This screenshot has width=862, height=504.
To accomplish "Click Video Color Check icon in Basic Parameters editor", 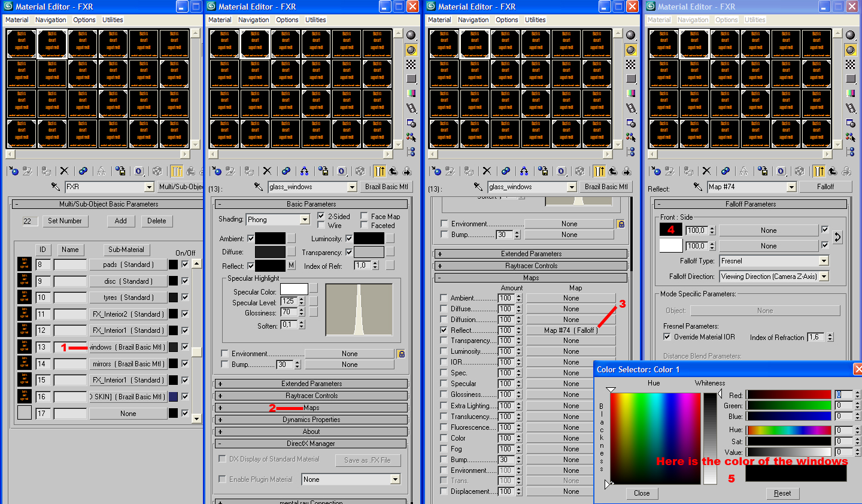I will click(x=411, y=93).
